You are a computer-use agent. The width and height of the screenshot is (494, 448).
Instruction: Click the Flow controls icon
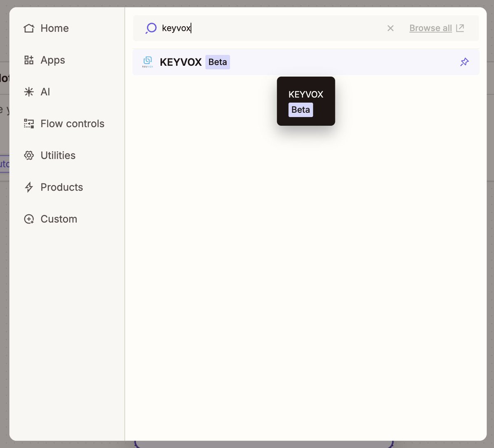[x=29, y=123]
